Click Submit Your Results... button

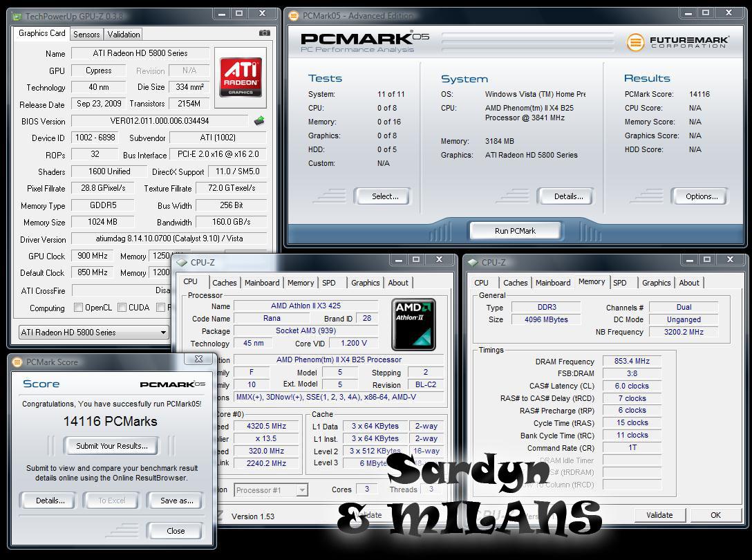[x=112, y=446]
